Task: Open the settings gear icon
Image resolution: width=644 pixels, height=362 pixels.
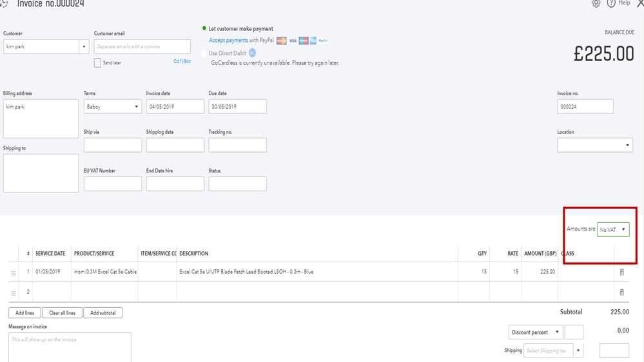Action: pyautogui.click(x=596, y=3)
